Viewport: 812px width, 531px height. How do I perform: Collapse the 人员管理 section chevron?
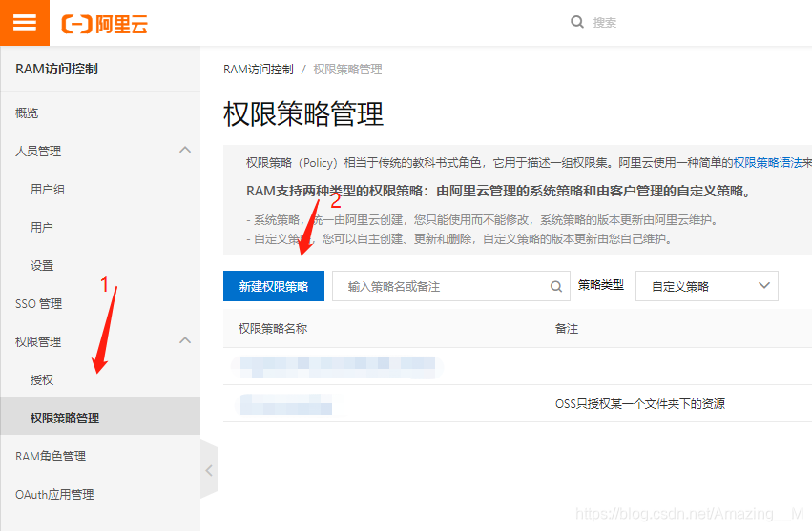click(185, 150)
